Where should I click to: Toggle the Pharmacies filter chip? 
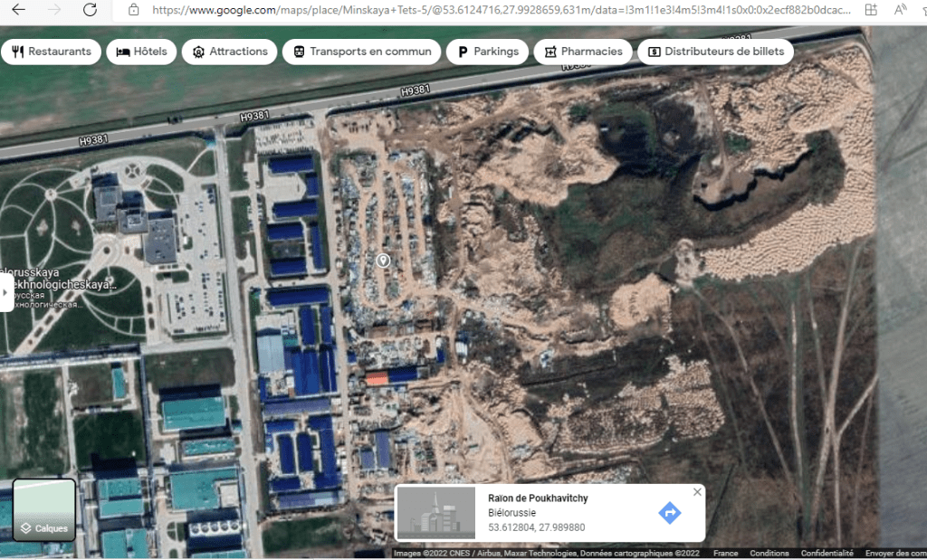(x=583, y=52)
